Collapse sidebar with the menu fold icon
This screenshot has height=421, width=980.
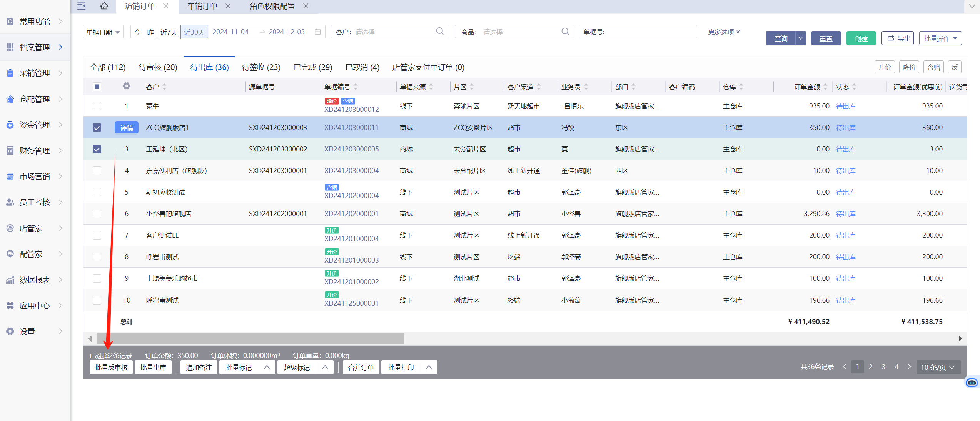[82, 6]
